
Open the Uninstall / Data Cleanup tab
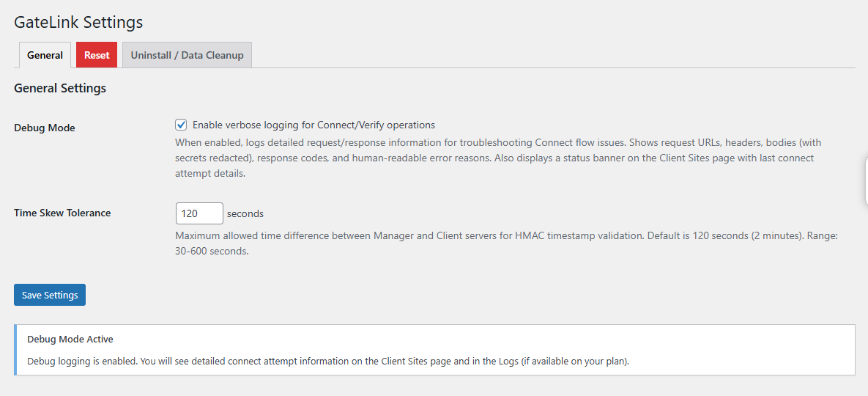pos(187,55)
